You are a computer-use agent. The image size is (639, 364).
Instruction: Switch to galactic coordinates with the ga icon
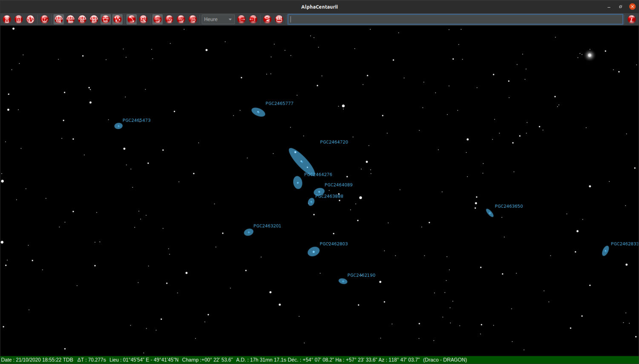point(193,19)
